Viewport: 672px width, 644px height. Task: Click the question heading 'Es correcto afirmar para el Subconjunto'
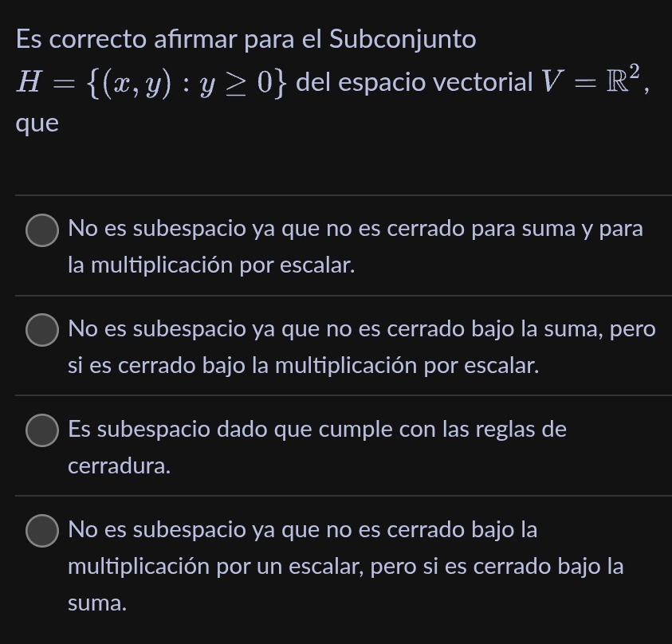[x=246, y=39]
